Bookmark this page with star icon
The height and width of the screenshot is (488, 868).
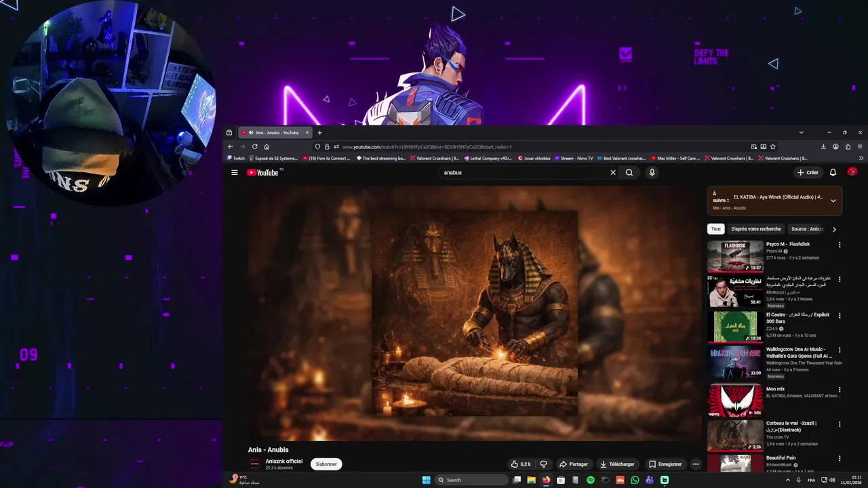click(x=773, y=146)
